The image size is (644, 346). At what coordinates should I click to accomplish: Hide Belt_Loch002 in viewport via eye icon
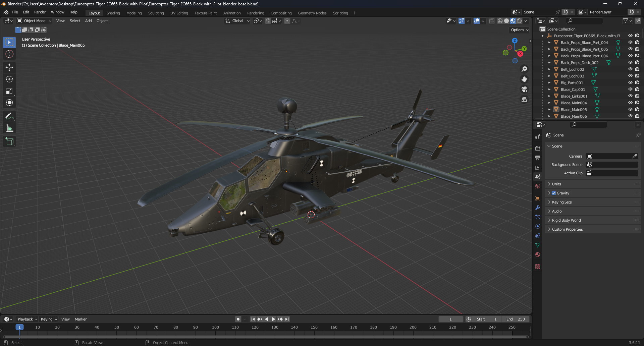click(630, 69)
